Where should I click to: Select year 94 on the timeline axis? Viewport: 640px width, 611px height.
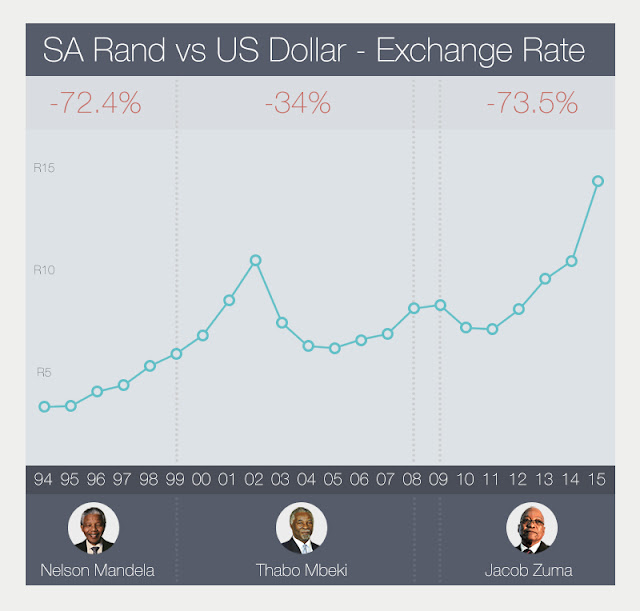point(44,481)
